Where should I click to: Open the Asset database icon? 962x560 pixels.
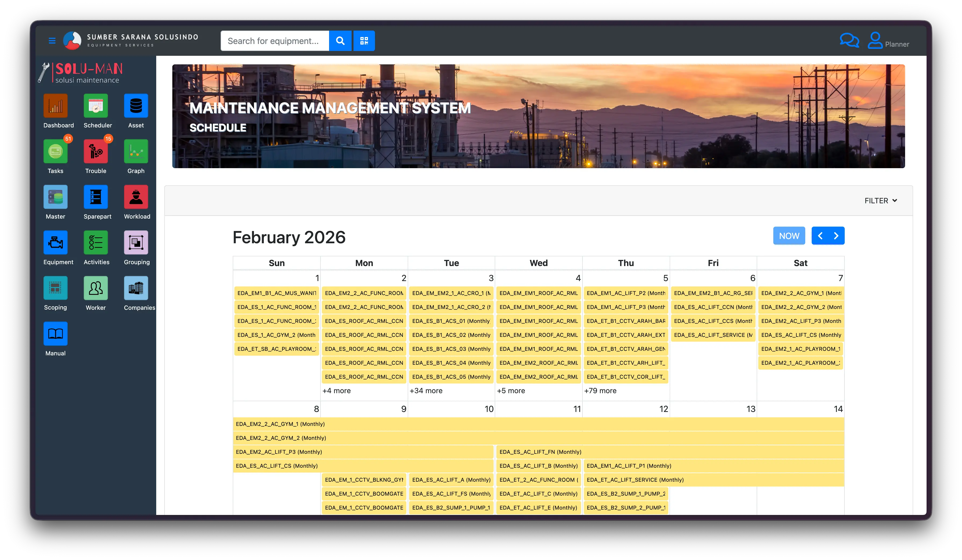coord(136,106)
